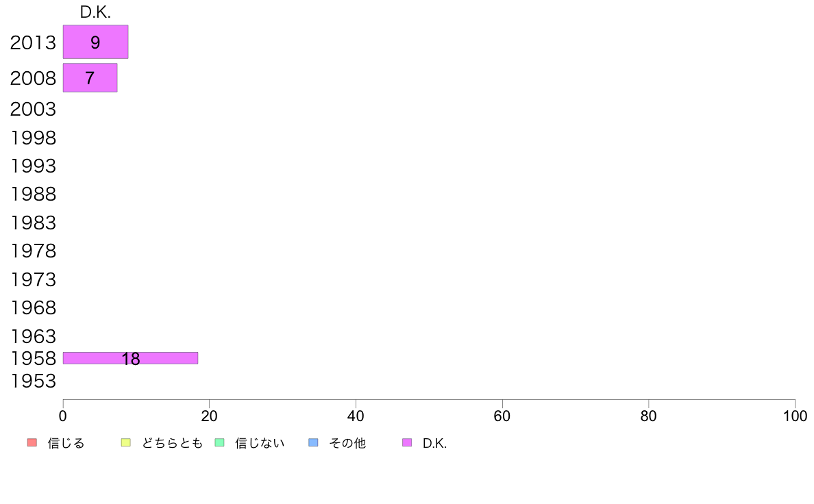Click the yellow どちらとも legend swatch

[x=125, y=442]
